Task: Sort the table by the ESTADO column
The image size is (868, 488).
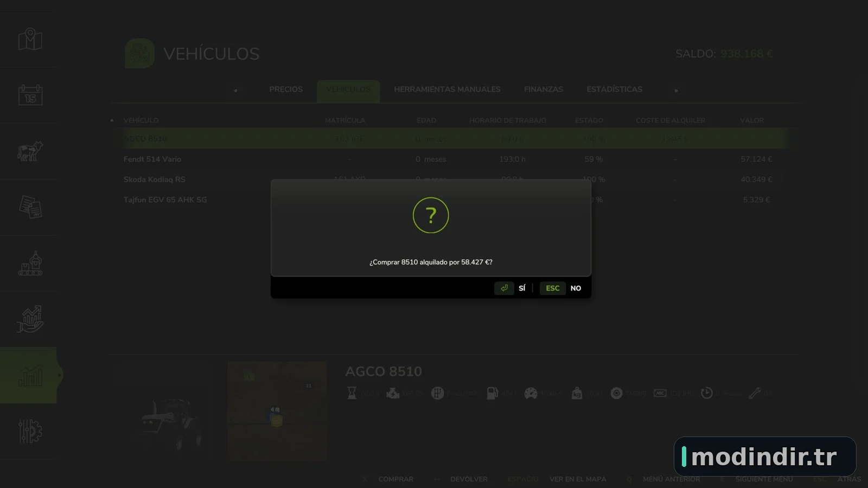Action: [589, 120]
